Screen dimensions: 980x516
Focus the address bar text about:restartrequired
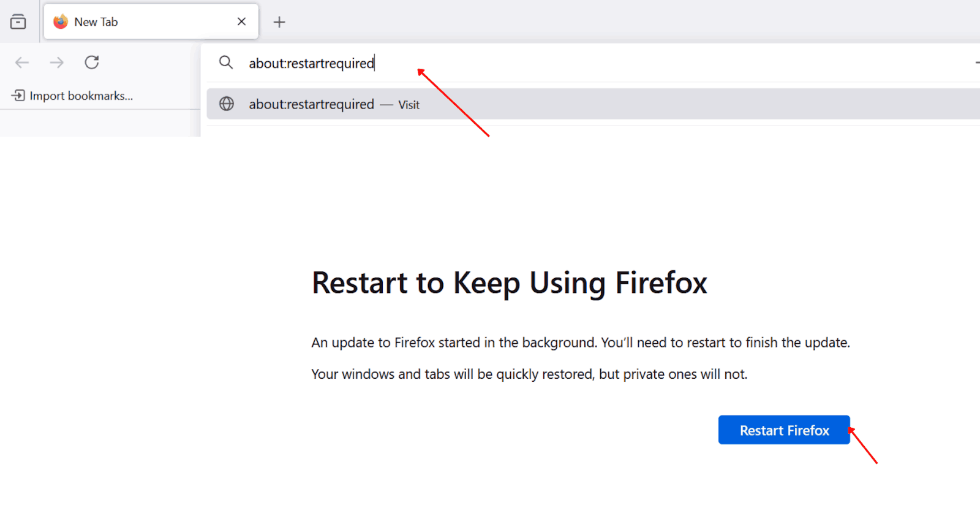pos(311,63)
